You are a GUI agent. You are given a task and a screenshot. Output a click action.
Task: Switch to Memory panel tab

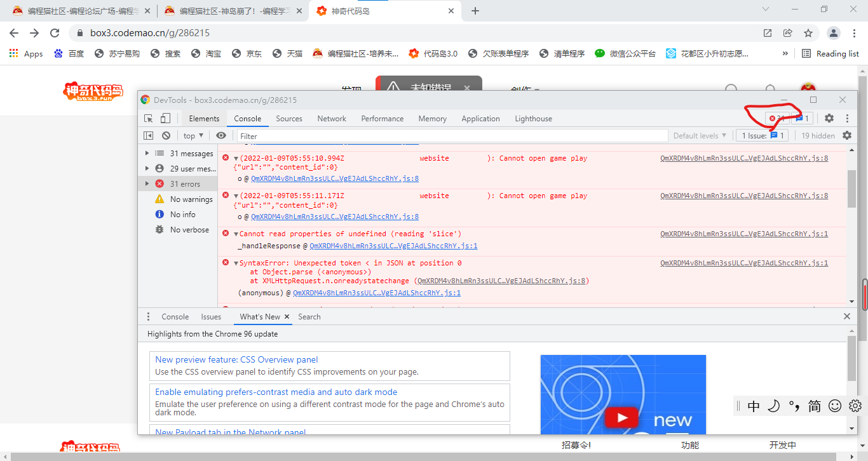tap(432, 118)
